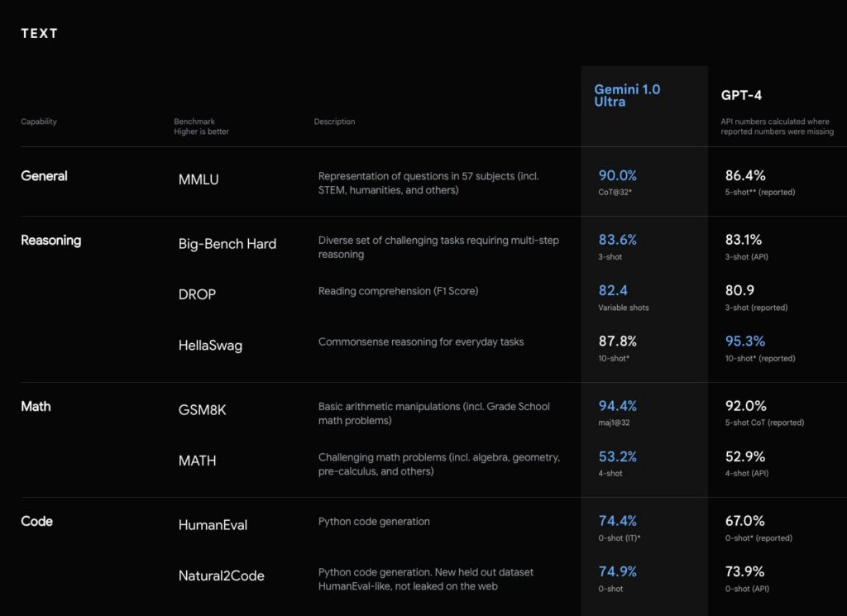Click GPT-4's 95.3% HellaSwag score
Viewport: 847px width, 616px height.
pyautogui.click(x=743, y=341)
